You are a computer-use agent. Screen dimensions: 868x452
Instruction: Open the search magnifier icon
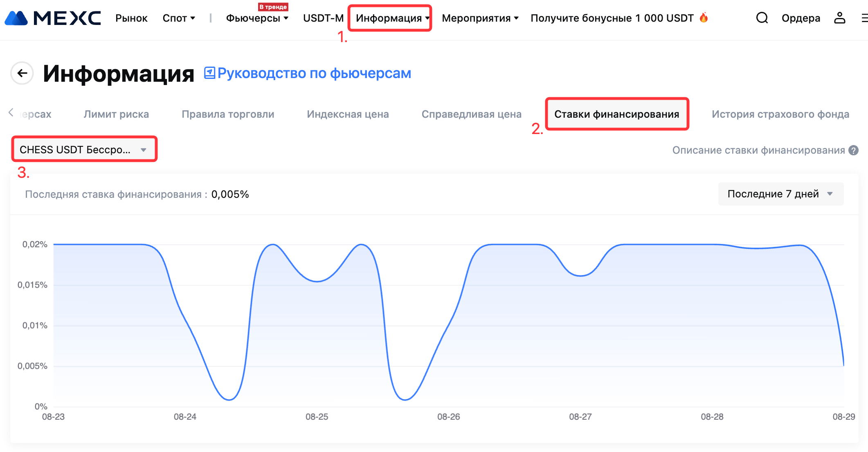click(x=762, y=18)
